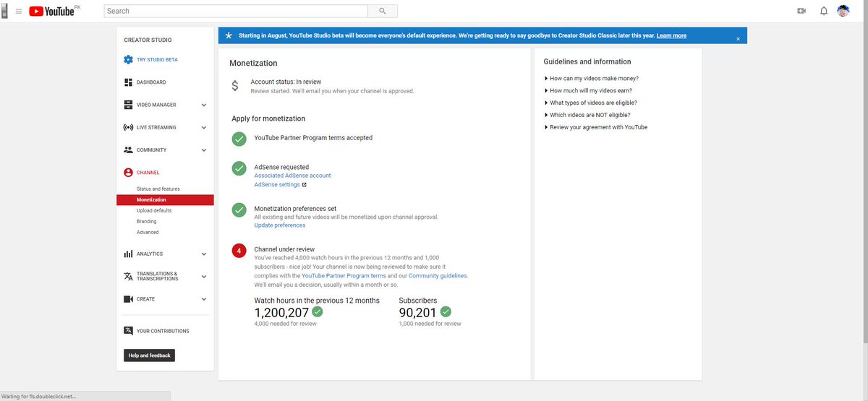
Task: Open the hamburger guide menu
Action: (x=19, y=12)
